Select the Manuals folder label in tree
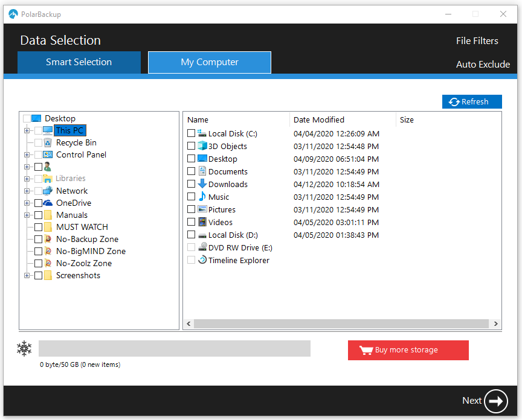This screenshot has height=420, width=522. [72, 215]
